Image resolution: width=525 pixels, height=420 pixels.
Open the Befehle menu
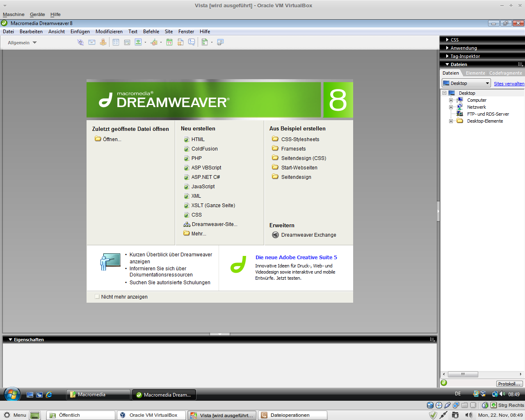point(151,32)
